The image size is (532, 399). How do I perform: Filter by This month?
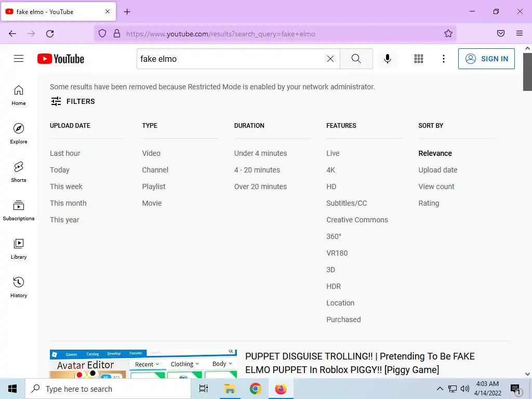68,203
